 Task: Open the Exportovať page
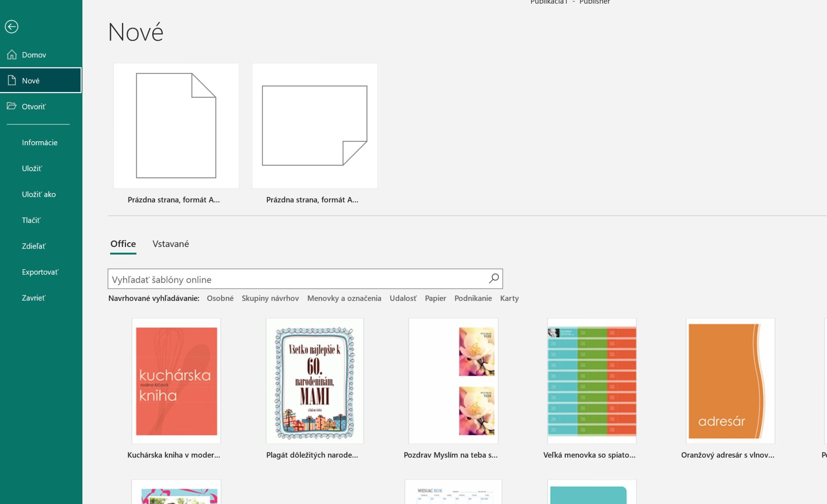40,272
